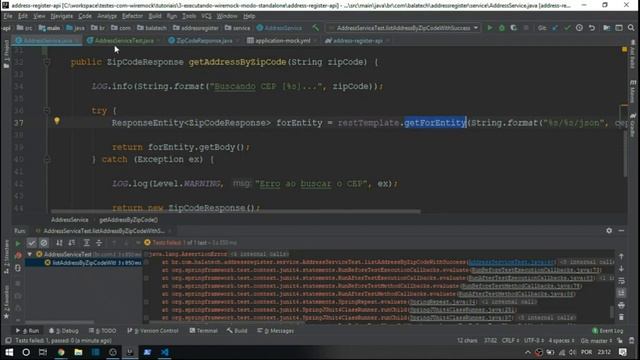
Task: Open AddressServiceTest.java link in stack trace
Action: (511, 262)
